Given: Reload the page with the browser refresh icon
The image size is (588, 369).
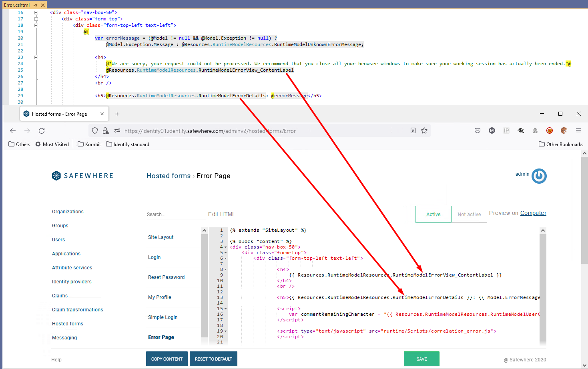Looking at the screenshot, I should (x=42, y=131).
